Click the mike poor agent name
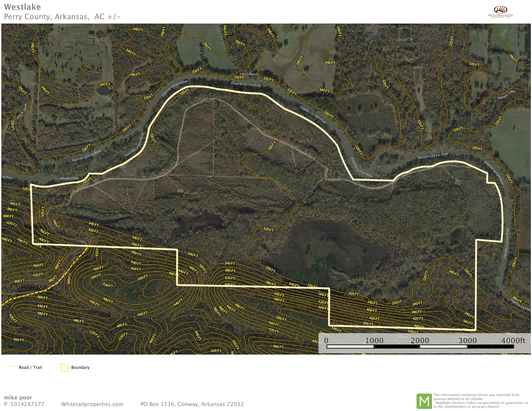Image resolution: width=532 pixels, height=411 pixels. tap(18, 398)
